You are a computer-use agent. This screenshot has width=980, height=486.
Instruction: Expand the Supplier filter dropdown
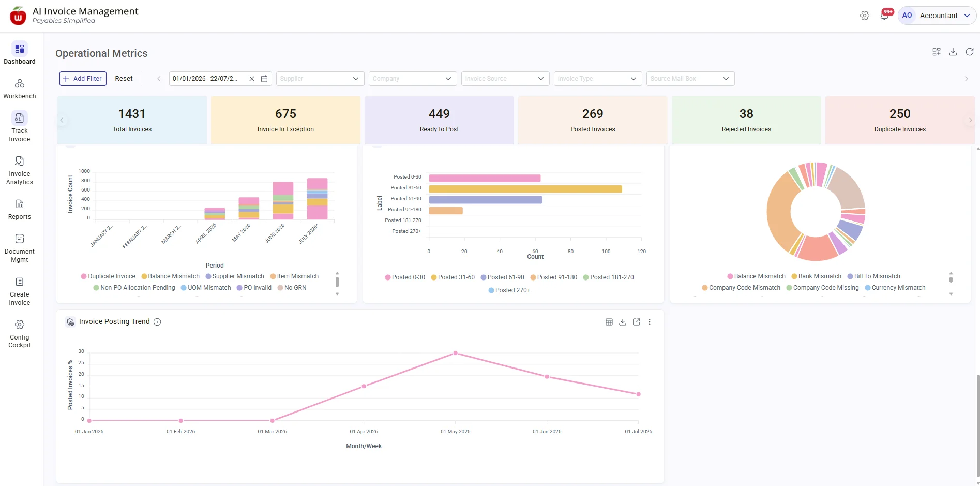tap(320, 79)
